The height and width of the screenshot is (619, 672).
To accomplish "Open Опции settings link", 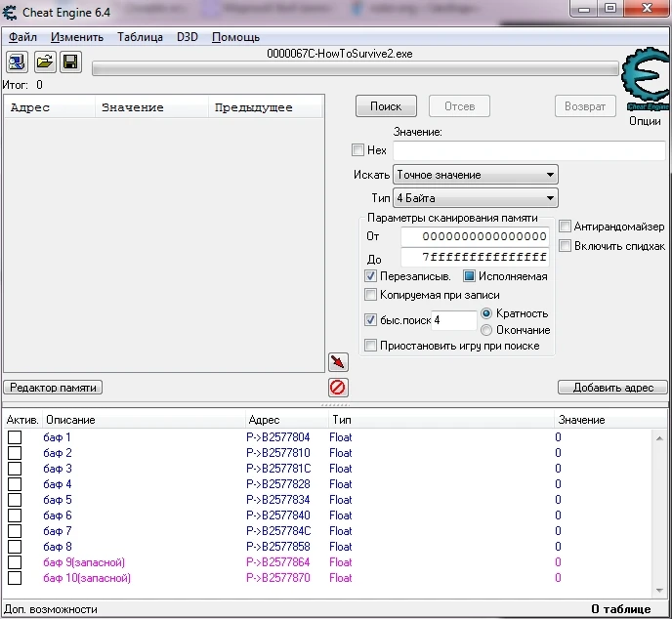I will [645, 121].
